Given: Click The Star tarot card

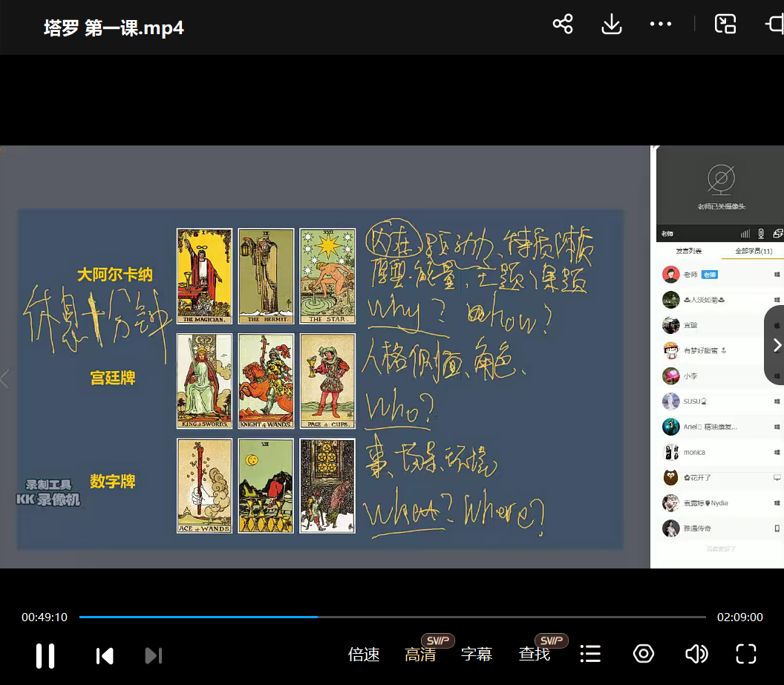Looking at the screenshot, I should (x=327, y=276).
